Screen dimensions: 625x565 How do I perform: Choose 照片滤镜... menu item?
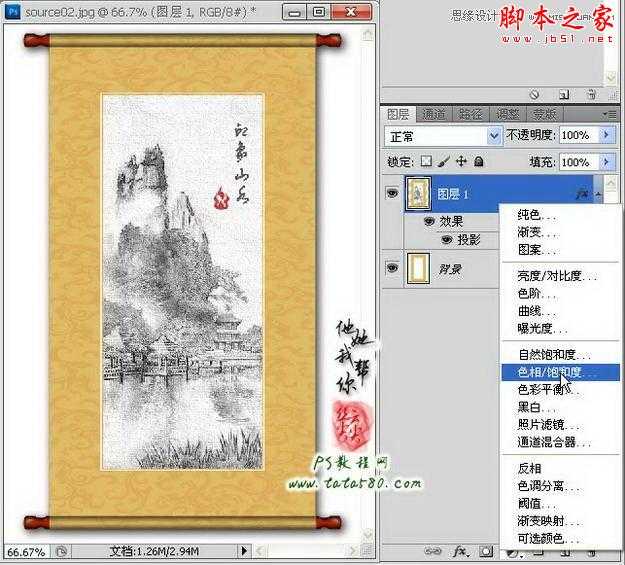click(x=560, y=425)
